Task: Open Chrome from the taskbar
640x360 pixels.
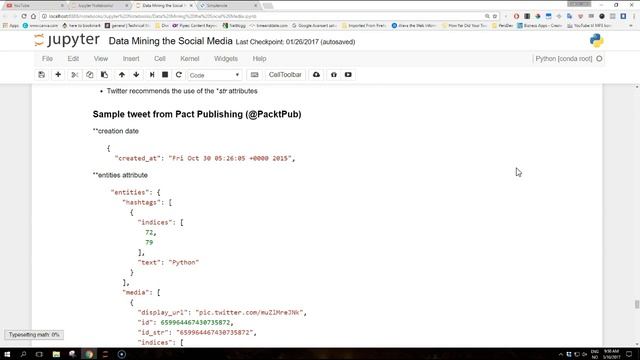Action: click(x=89, y=354)
